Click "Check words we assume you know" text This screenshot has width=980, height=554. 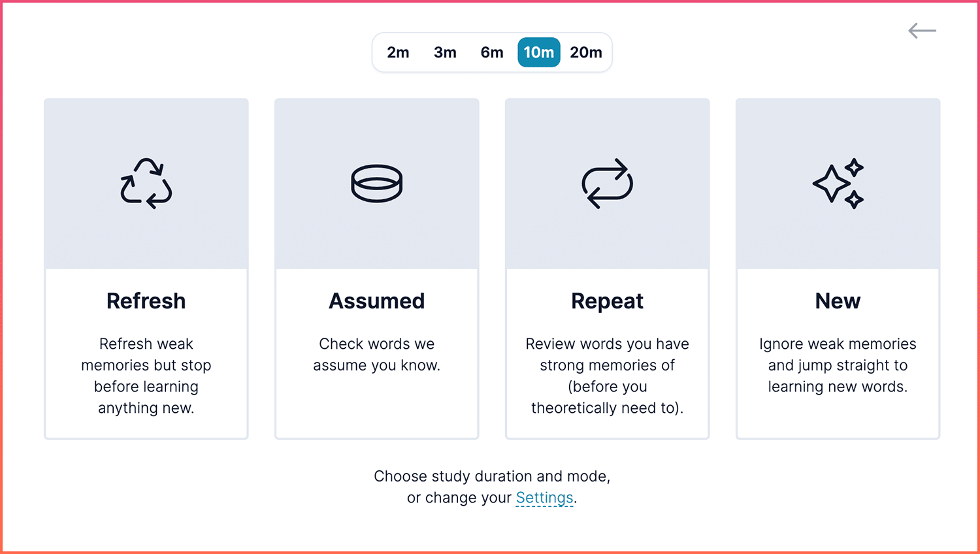pos(377,354)
